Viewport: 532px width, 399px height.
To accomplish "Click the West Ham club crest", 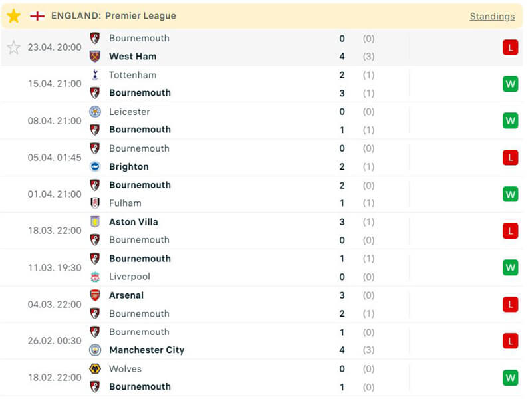I will click(95, 57).
